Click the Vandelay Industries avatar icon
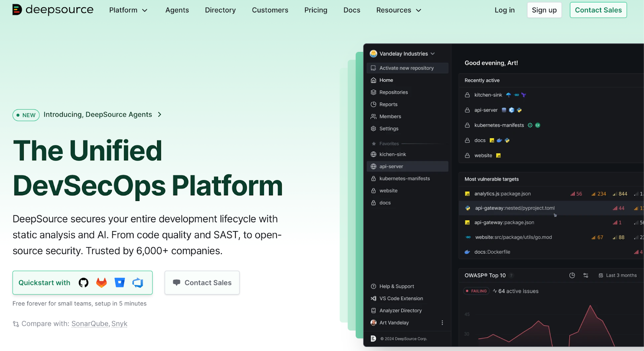This screenshot has height=351, width=644. (374, 53)
